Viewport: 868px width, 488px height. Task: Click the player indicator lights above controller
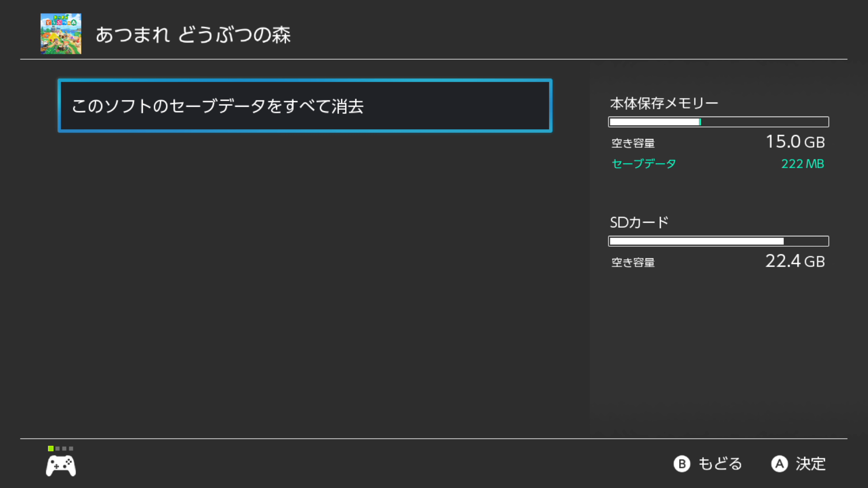[61, 449]
